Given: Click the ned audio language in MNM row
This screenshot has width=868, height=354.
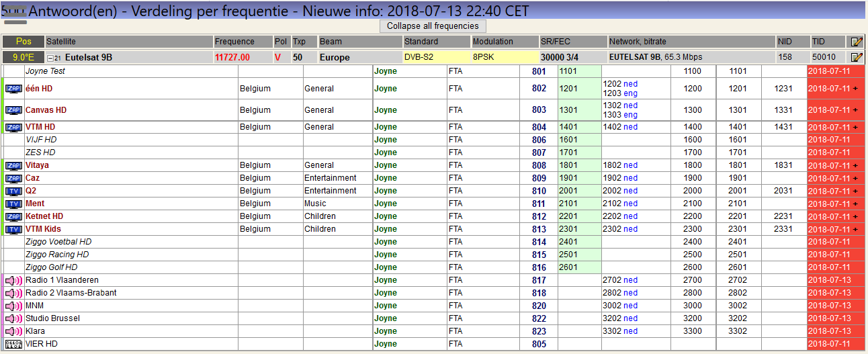Looking at the screenshot, I should 630,306.
